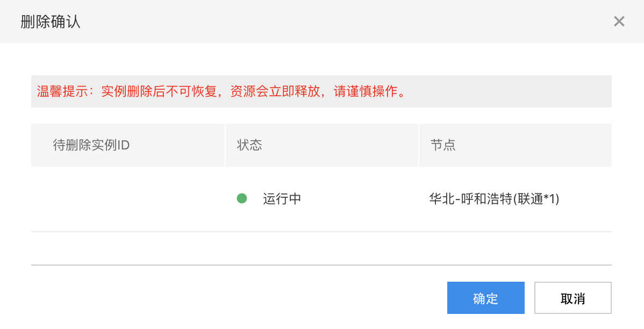Confirm deletion with the 确定 button

(485, 298)
